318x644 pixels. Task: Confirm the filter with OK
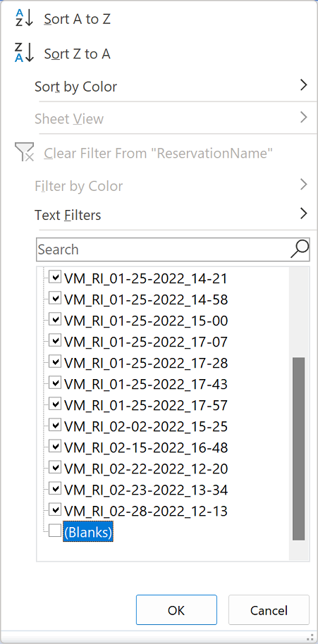pos(176,610)
